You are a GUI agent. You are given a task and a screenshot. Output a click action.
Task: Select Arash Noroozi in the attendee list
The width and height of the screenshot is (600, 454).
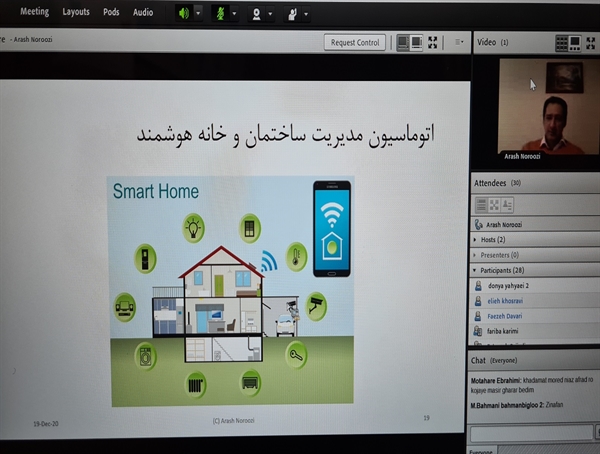click(535, 224)
